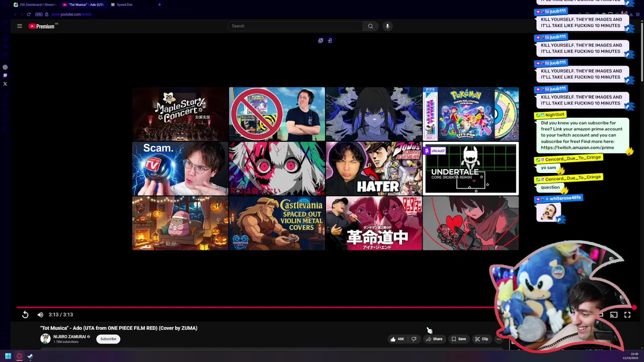Open the taskbar clock and date
Viewport: 644px width, 362px height.
(x=630, y=356)
